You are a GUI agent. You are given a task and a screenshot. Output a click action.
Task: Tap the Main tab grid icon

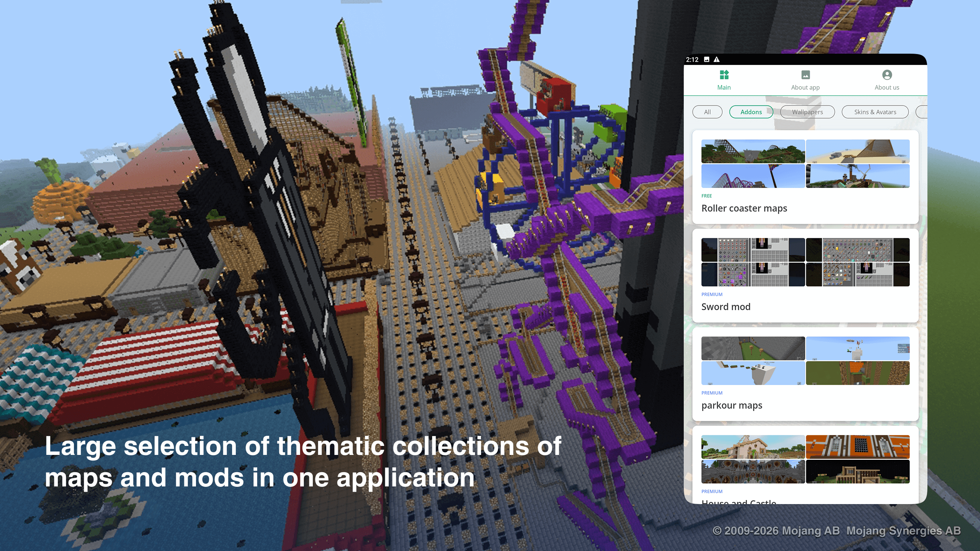724,75
